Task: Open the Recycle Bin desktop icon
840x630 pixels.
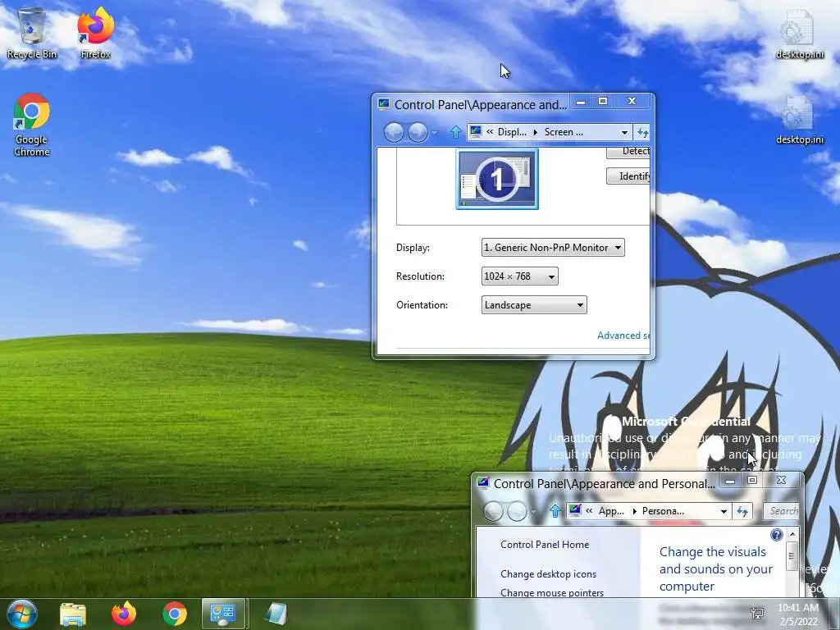Action: coord(32,33)
